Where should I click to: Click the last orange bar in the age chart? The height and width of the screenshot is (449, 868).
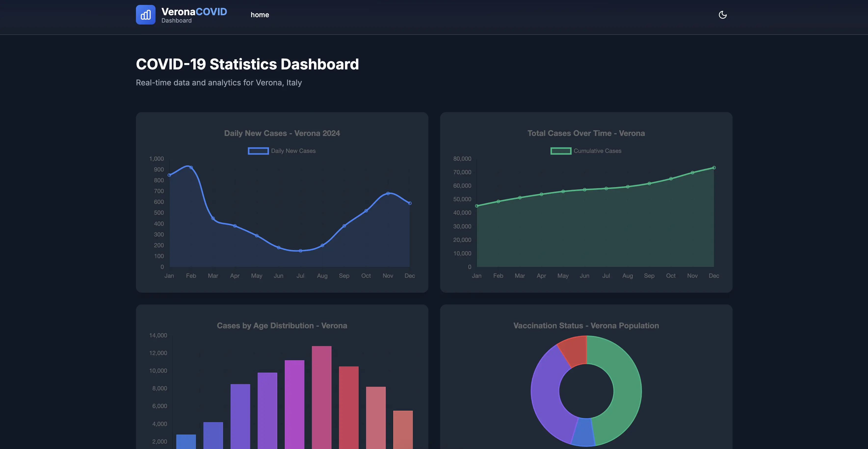[403, 430]
